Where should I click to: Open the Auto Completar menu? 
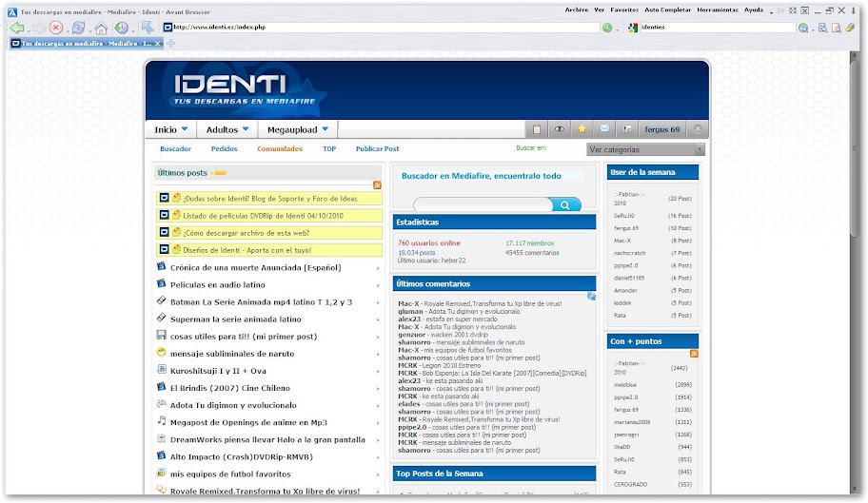[667, 10]
